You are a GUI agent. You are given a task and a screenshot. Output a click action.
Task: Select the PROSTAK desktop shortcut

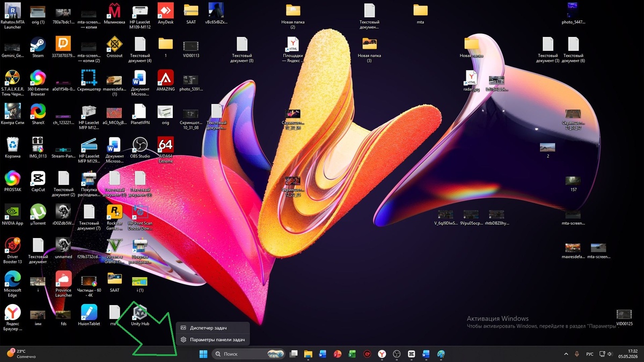point(12,181)
